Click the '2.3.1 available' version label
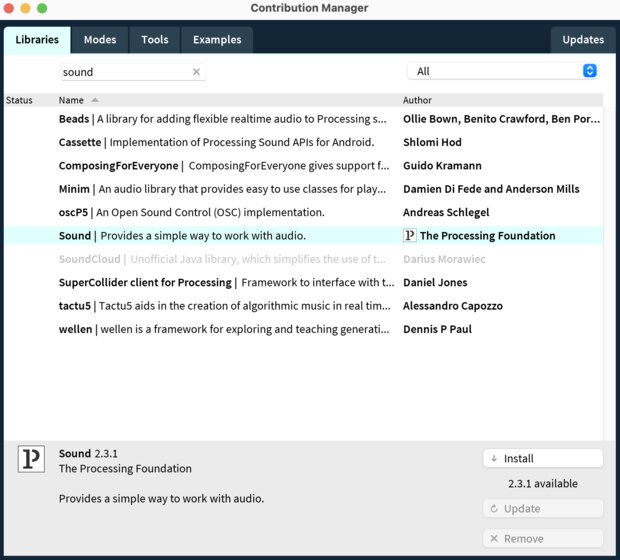The width and height of the screenshot is (620, 560). (543, 484)
